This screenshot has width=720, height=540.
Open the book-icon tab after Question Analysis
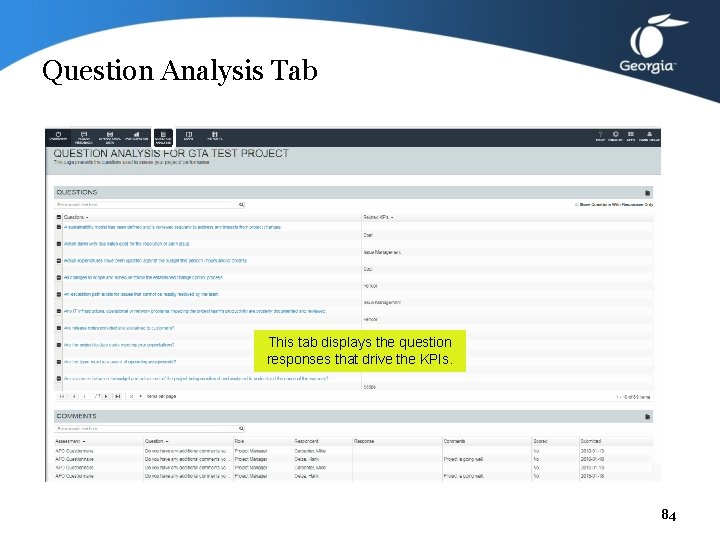[x=189, y=136]
